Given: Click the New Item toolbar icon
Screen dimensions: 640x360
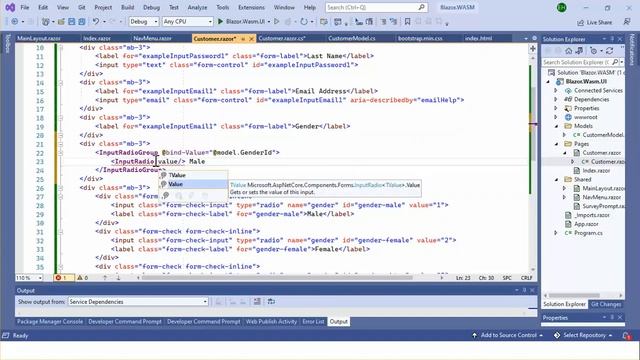Looking at the screenshot, I should (x=46, y=22).
